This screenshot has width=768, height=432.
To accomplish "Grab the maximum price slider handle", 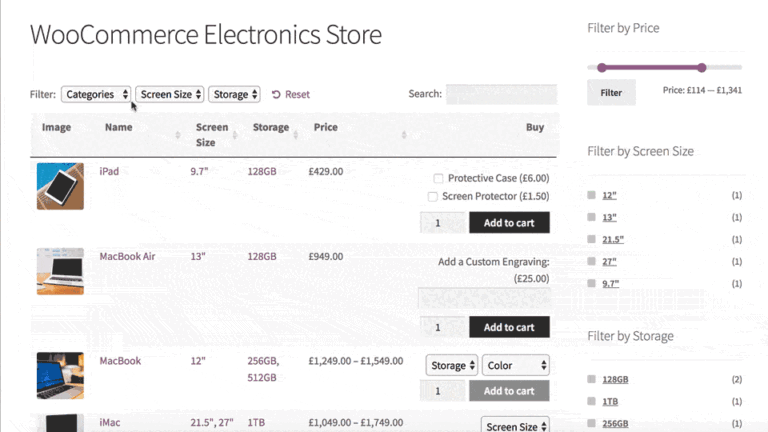I will [x=702, y=68].
